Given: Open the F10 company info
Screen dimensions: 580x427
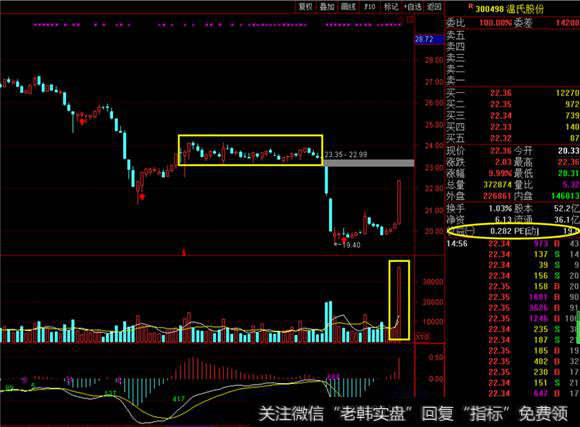Looking at the screenshot, I should tap(370, 6).
